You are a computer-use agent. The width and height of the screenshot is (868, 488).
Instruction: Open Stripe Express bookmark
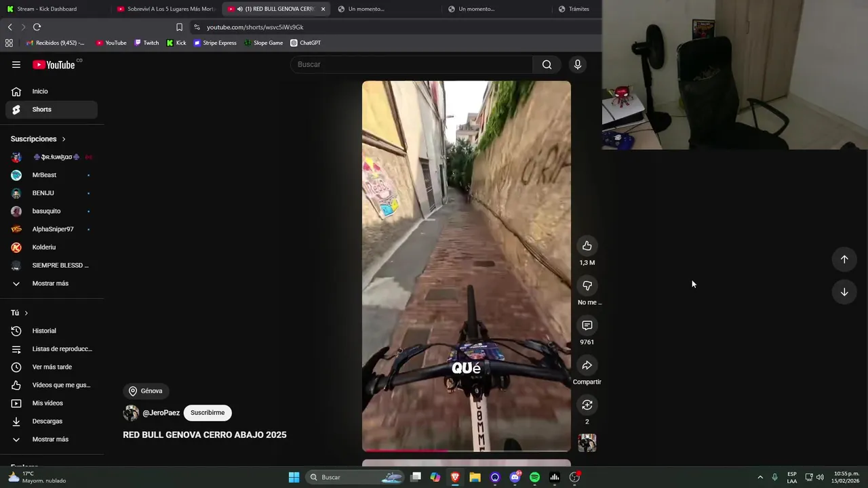tap(215, 43)
